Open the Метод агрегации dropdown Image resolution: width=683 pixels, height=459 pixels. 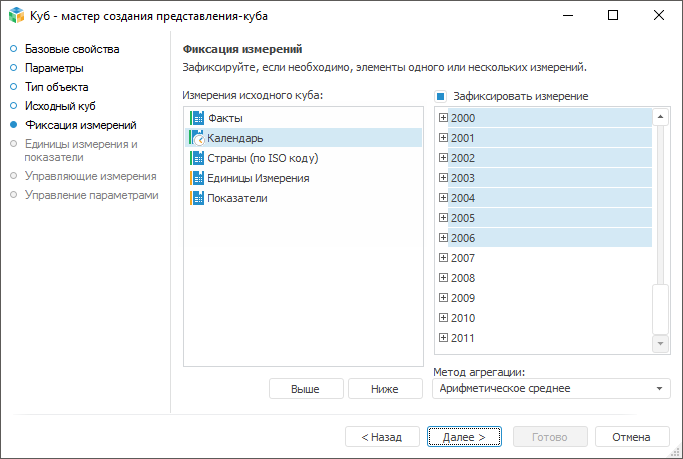(x=661, y=388)
